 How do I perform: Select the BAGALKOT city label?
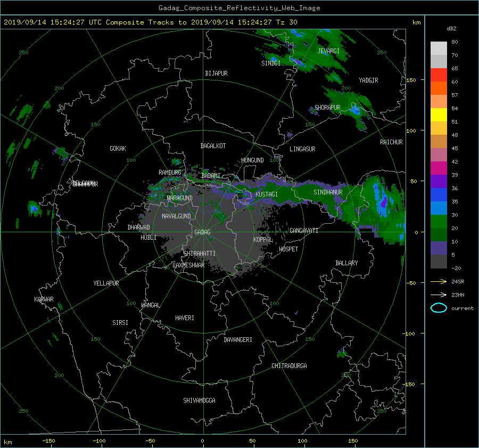[x=213, y=146]
